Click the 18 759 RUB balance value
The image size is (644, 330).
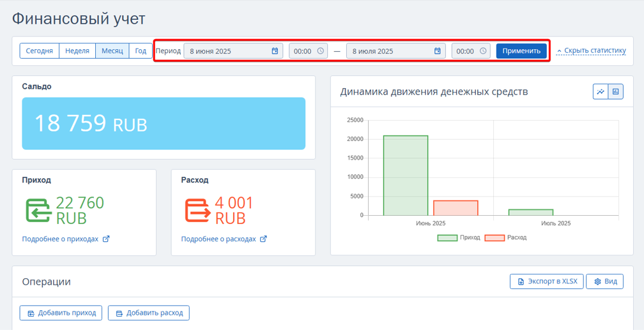pyautogui.click(x=91, y=123)
